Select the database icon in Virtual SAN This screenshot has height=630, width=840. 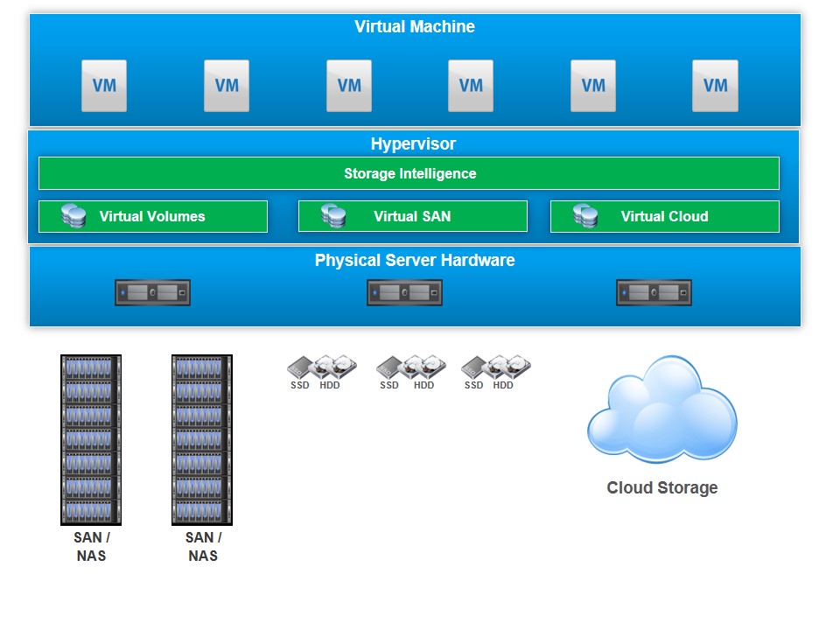[333, 215]
